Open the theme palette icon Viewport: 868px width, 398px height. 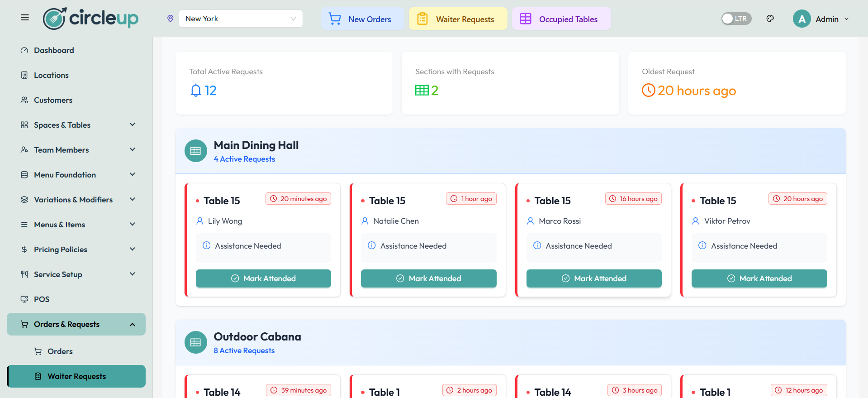click(770, 19)
